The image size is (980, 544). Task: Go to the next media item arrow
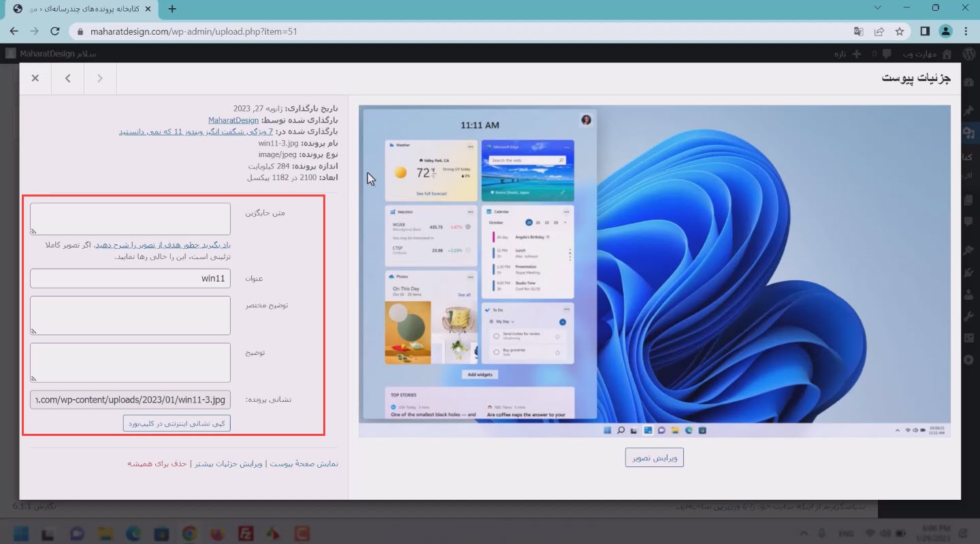click(x=100, y=78)
